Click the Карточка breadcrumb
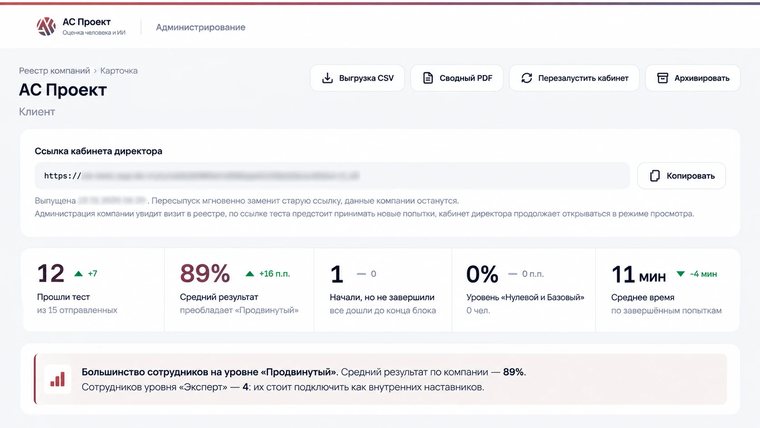The image size is (760, 428). (119, 70)
